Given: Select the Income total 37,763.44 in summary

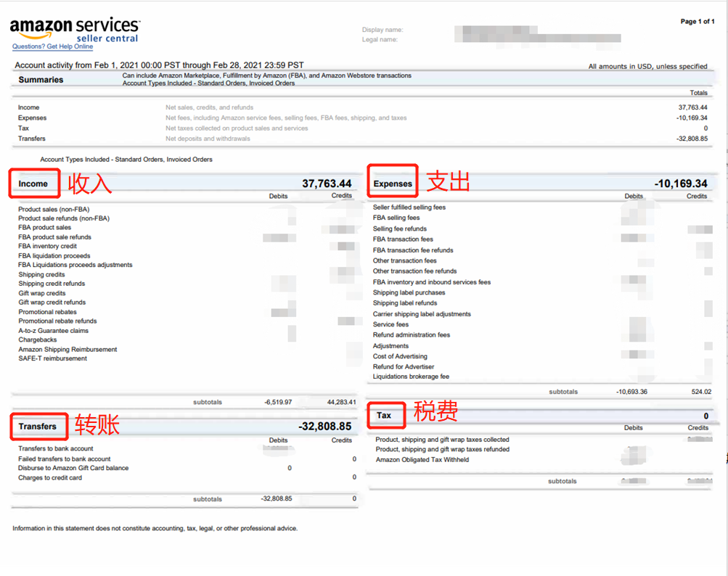Looking at the screenshot, I should tap(692, 107).
